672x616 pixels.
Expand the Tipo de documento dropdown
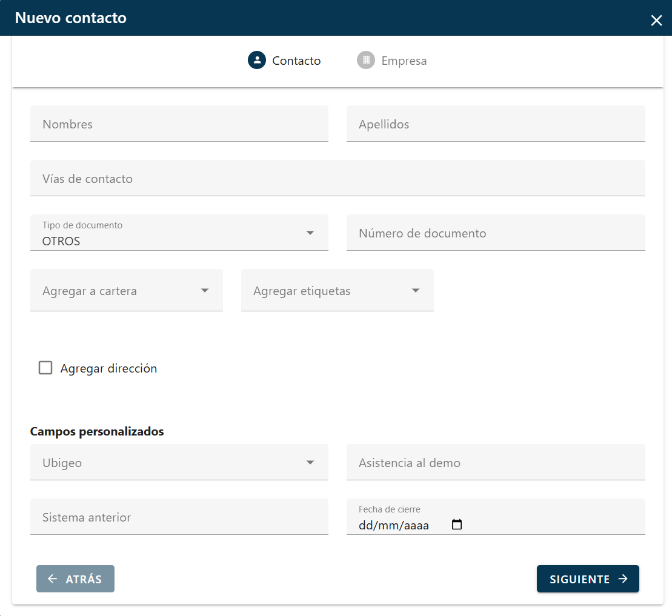[310, 233]
